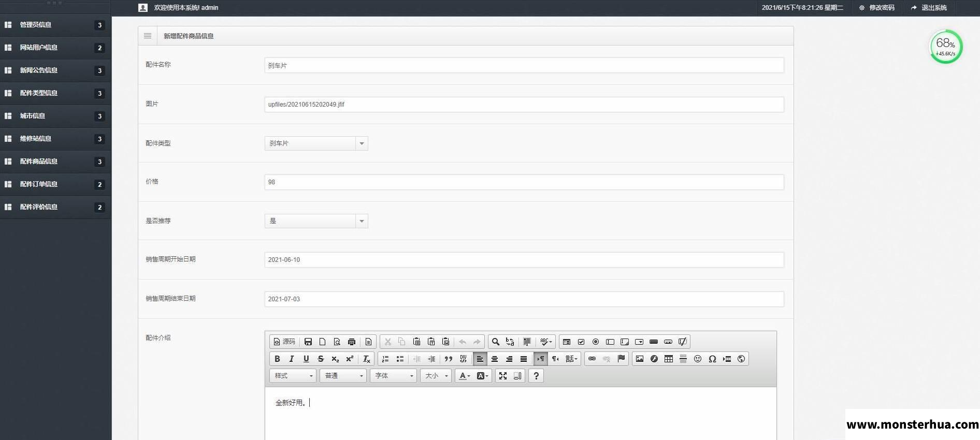
Task: Open the Replace tool in editor
Action: tap(510, 342)
